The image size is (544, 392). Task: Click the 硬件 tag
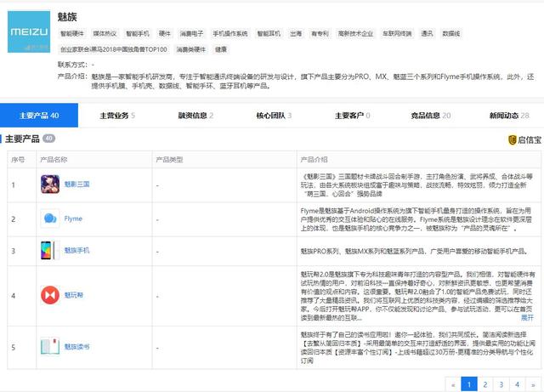tap(164, 34)
